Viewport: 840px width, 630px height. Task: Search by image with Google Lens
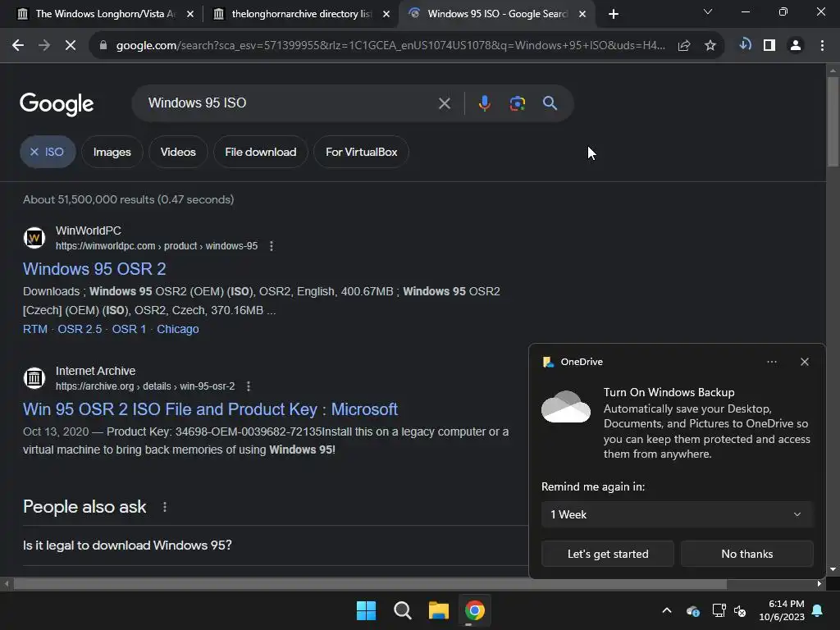point(517,103)
